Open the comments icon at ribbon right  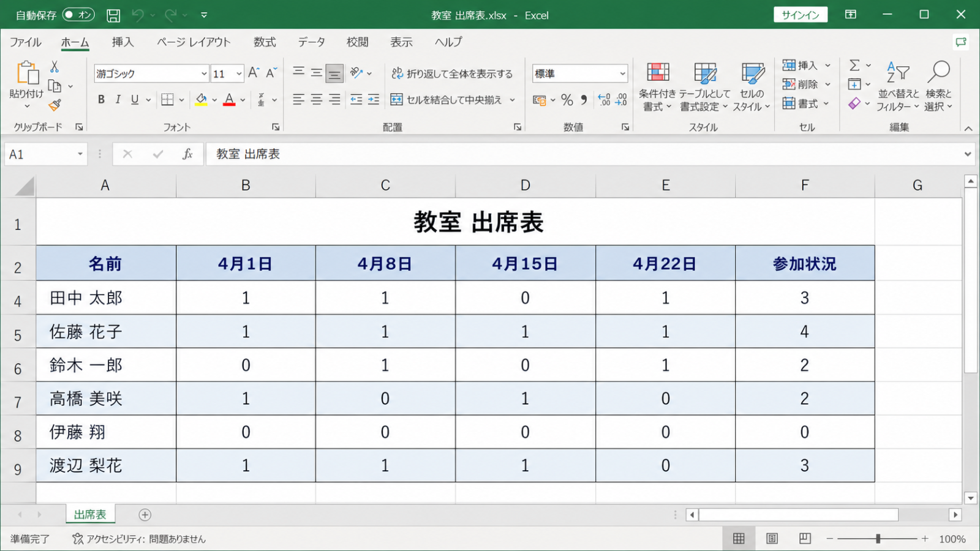960,42
